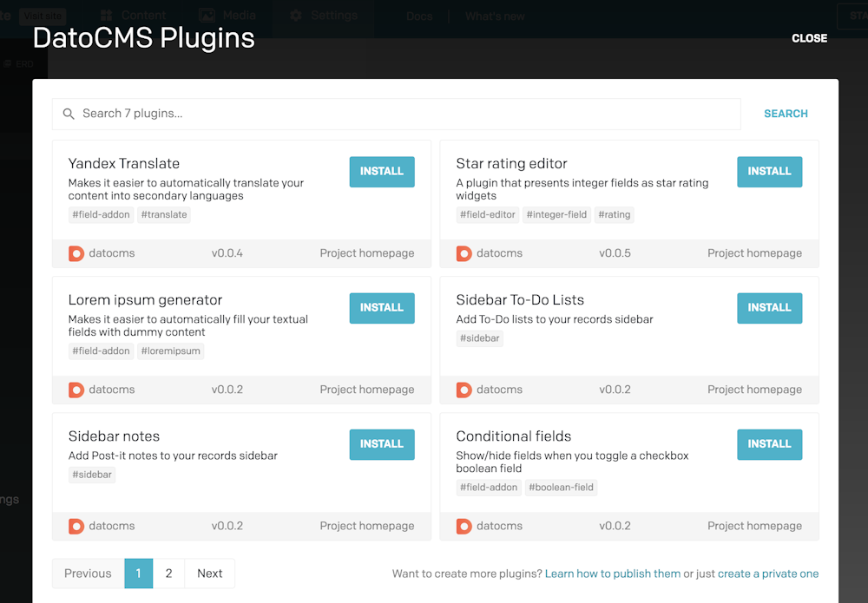The width and height of the screenshot is (868, 603).
Task: Close the DatoCMS Plugins dialog
Action: 809,38
